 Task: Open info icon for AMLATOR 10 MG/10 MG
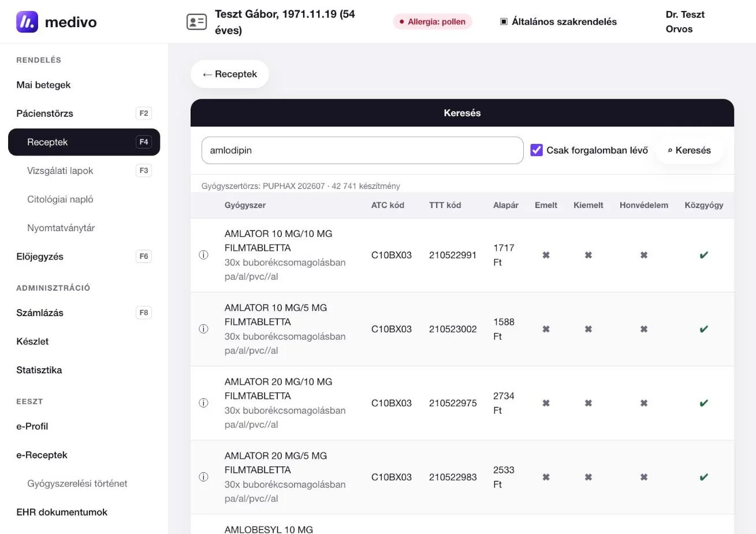pyautogui.click(x=203, y=255)
